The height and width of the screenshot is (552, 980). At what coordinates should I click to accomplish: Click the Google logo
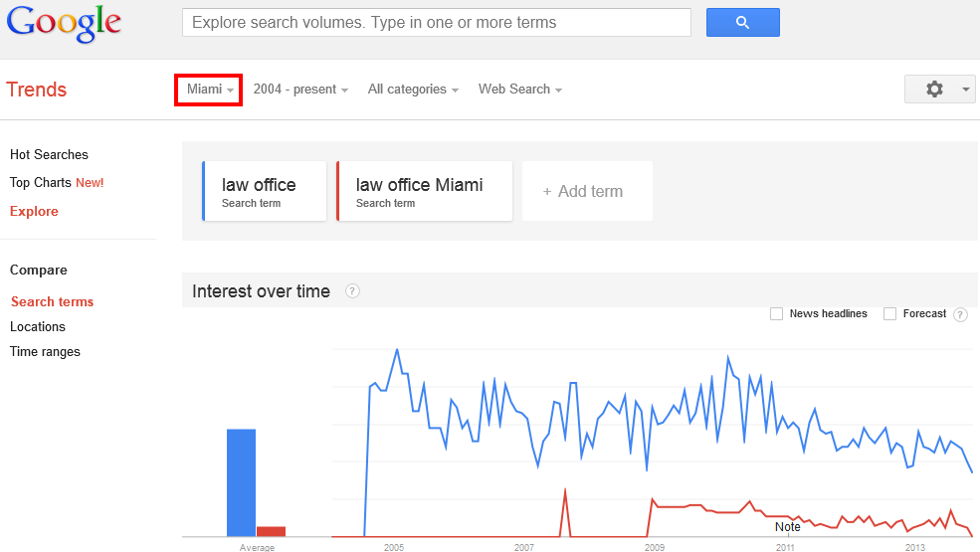click(64, 24)
